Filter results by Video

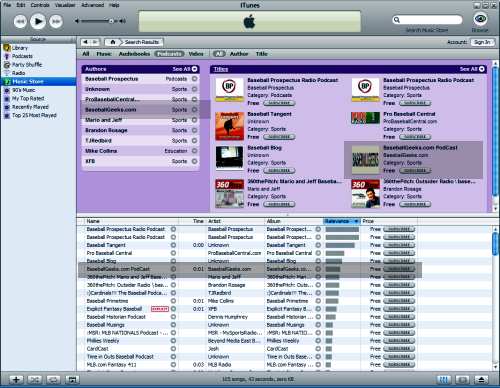(196, 54)
